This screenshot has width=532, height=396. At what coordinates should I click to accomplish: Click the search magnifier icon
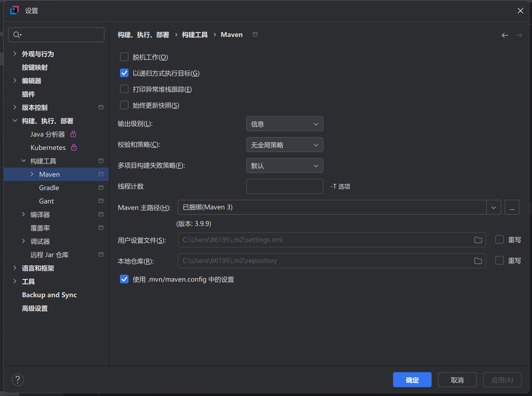tap(17, 35)
